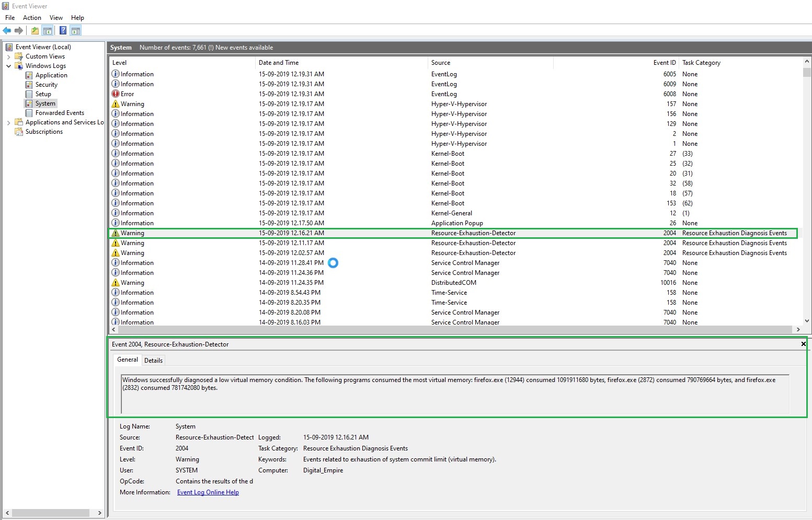
Task: Open the Subscriptions node in the tree
Action: pyautogui.click(x=44, y=132)
